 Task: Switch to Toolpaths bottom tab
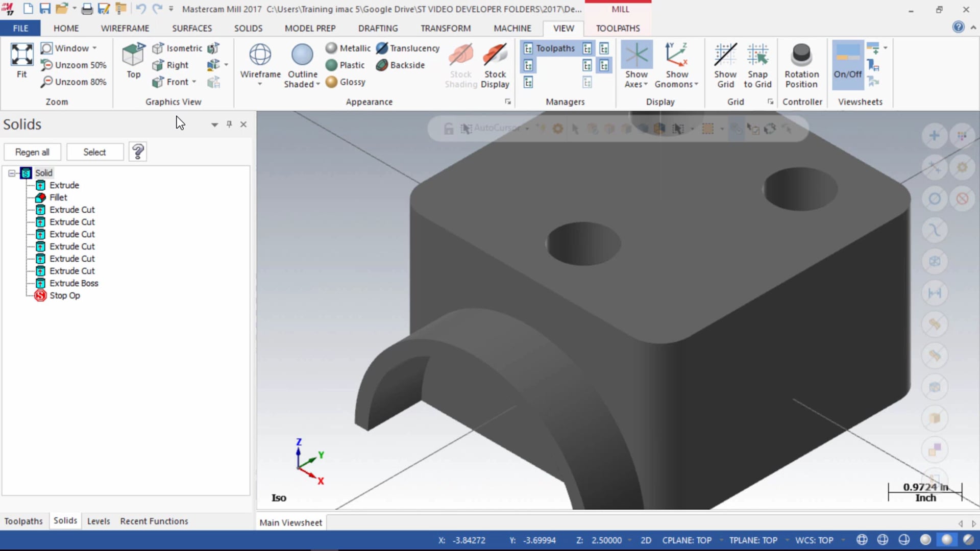pyautogui.click(x=23, y=521)
